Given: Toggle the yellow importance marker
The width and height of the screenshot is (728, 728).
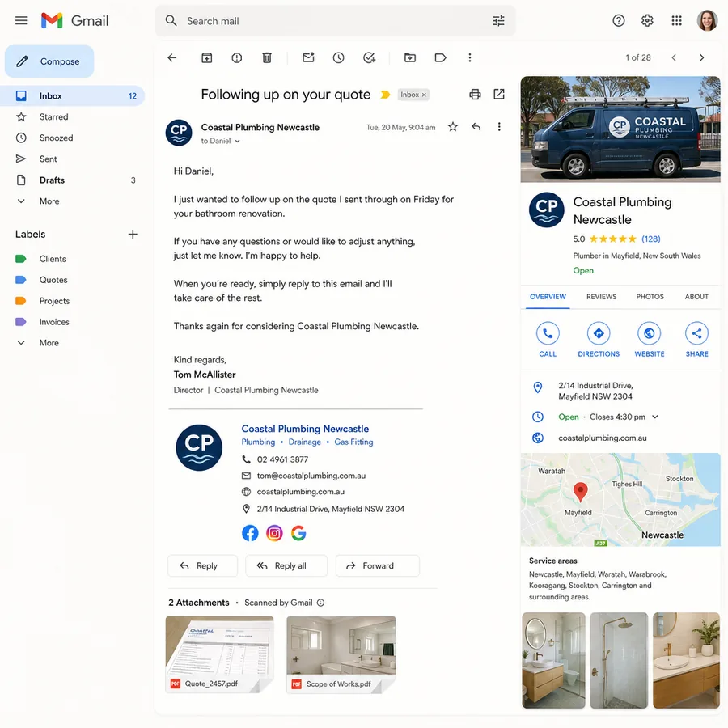Looking at the screenshot, I should point(385,95).
